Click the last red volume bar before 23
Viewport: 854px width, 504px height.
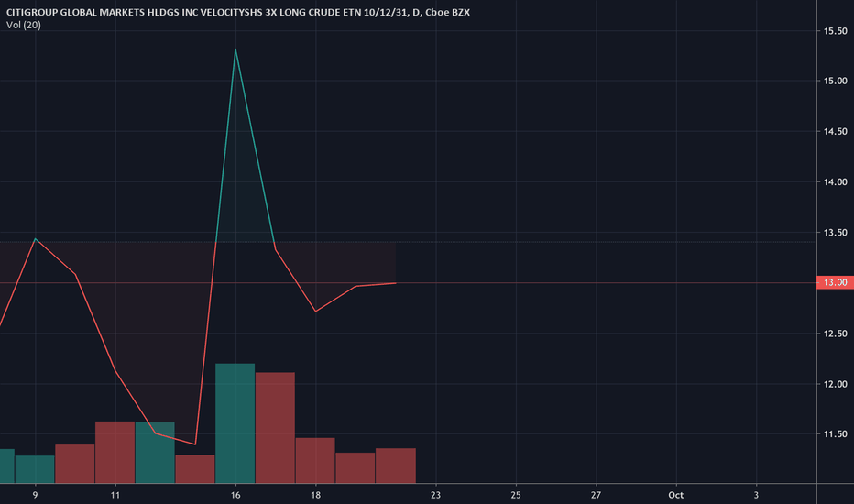(396, 466)
